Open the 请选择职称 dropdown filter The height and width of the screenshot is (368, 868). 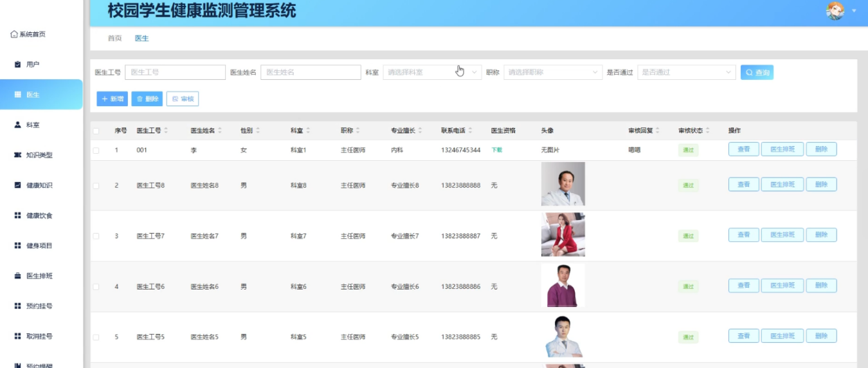(553, 73)
